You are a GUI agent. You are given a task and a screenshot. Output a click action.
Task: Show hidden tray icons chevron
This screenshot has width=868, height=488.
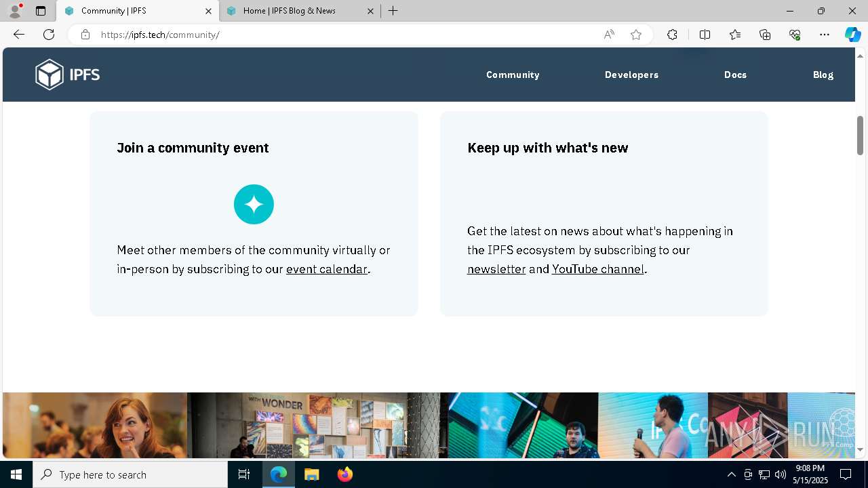[x=731, y=474]
